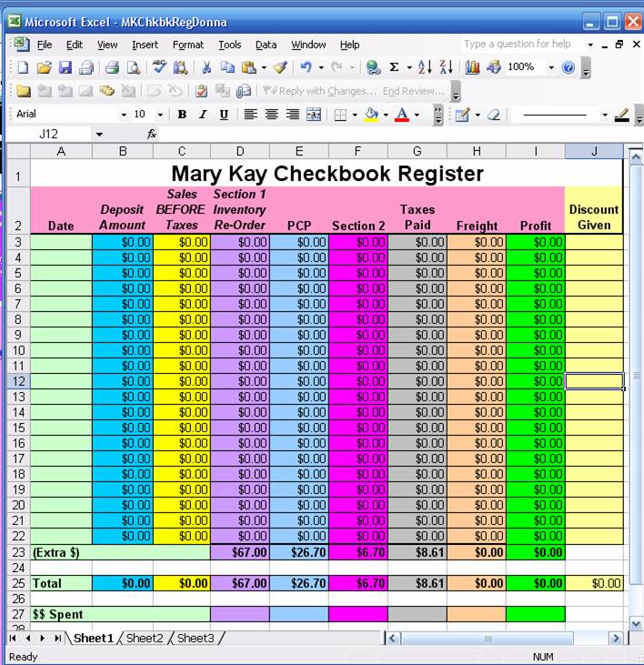Click the Print icon
Viewport: 644px width, 665px height.
112,67
